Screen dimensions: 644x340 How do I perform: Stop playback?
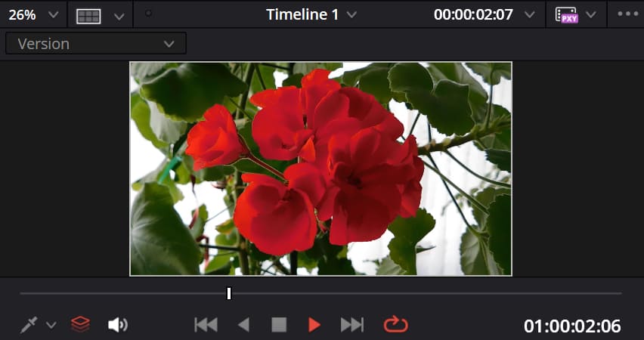pos(279,325)
